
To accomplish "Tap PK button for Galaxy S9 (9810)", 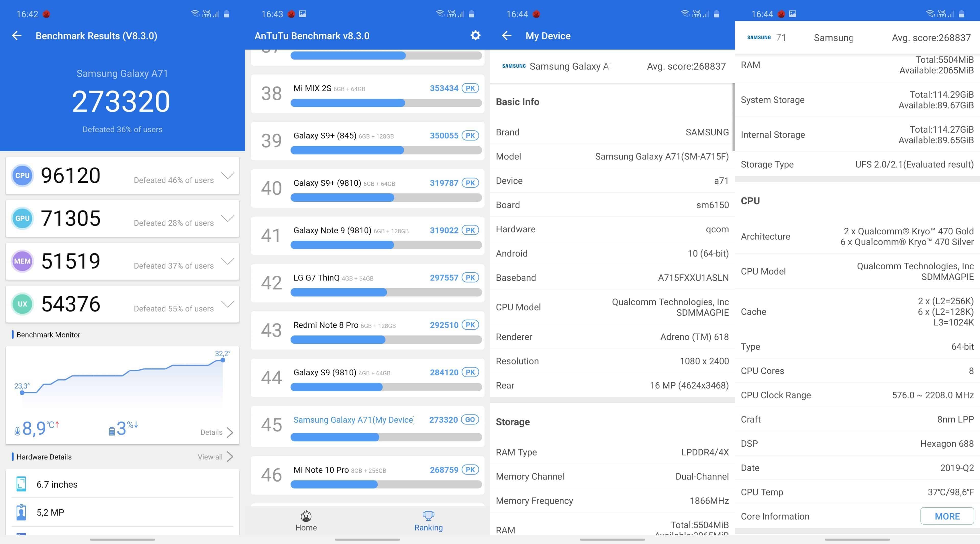I will [x=470, y=373].
